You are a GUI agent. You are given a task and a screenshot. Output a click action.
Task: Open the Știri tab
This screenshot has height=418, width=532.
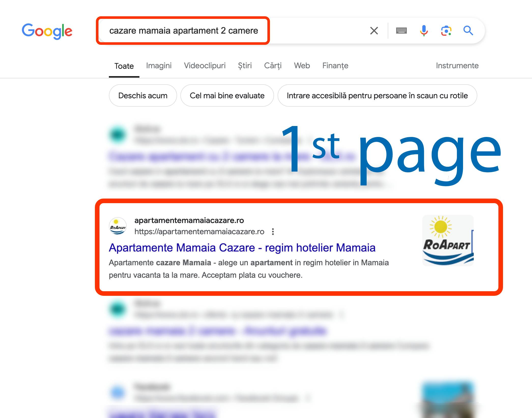click(x=245, y=66)
